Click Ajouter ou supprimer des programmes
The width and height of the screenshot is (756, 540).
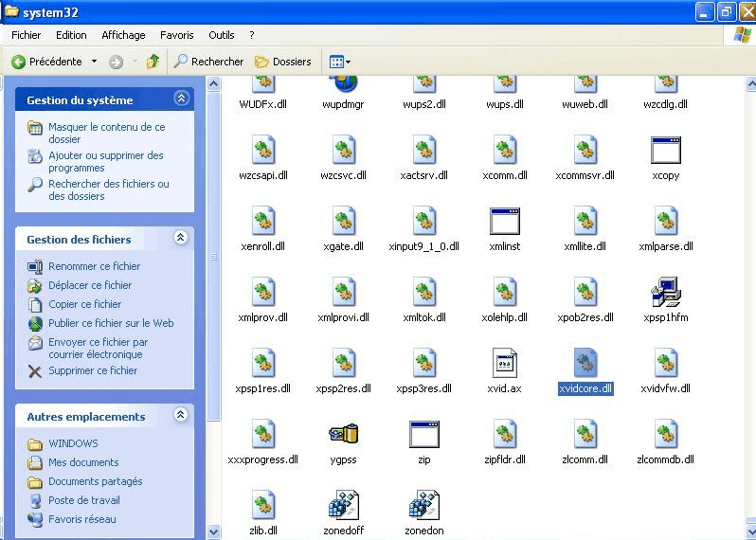105,161
